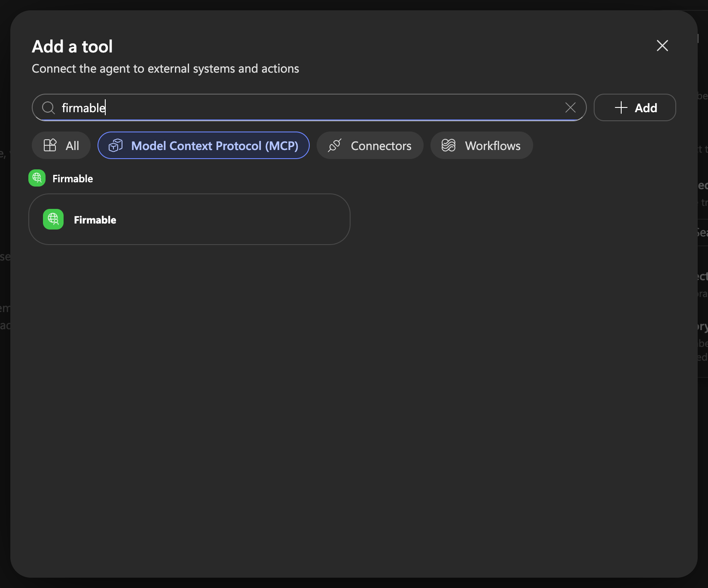Select Model Context Protocol (MCP) filter
This screenshot has width=708, height=588.
204,145
